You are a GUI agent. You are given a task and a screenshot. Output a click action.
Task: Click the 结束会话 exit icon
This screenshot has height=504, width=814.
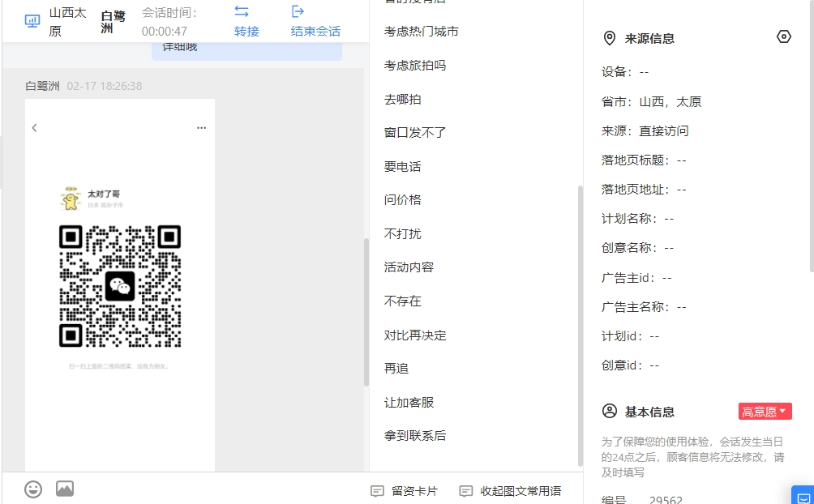pyautogui.click(x=298, y=11)
